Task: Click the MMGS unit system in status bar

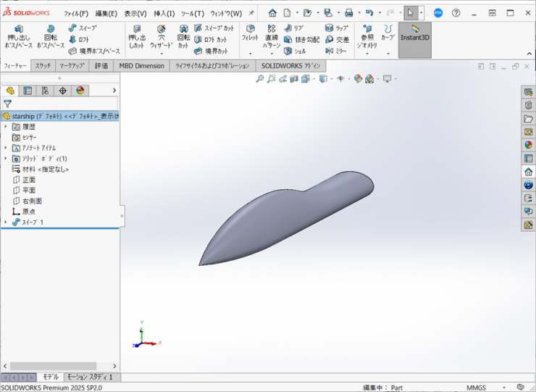Action: click(x=477, y=387)
